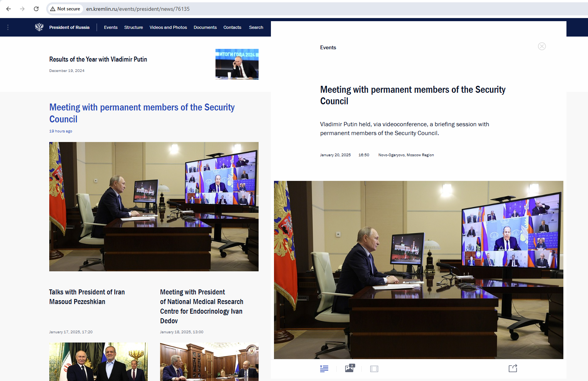This screenshot has width=588, height=381.
Task: Click the Results of the Year thumbnail image
Action: (237, 64)
